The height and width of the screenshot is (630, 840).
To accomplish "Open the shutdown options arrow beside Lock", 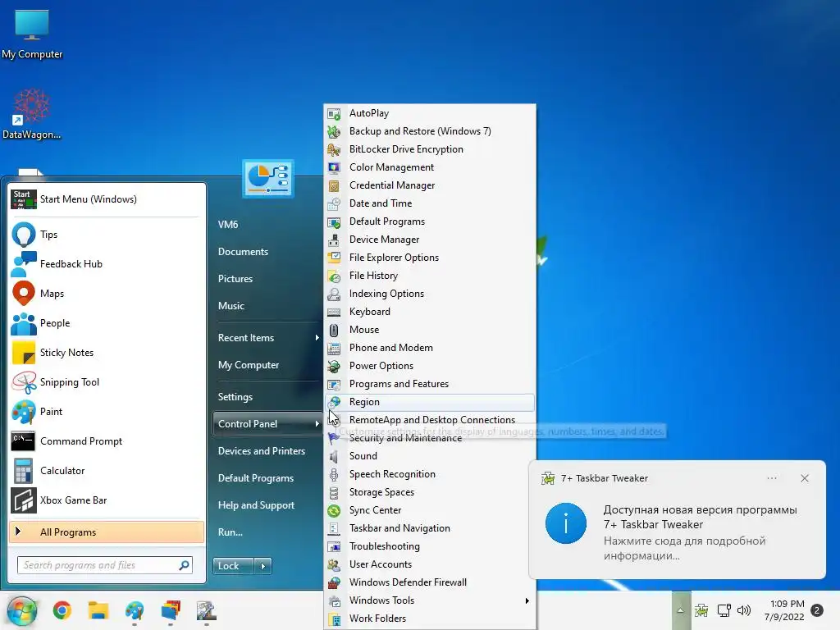I will point(263,566).
